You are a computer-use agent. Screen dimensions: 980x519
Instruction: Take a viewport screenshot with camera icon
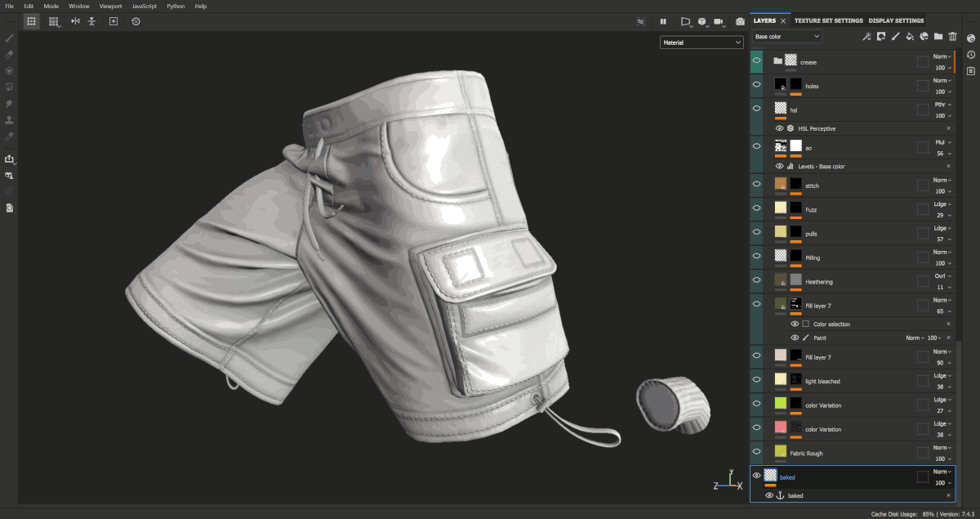click(x=740, y=21)
